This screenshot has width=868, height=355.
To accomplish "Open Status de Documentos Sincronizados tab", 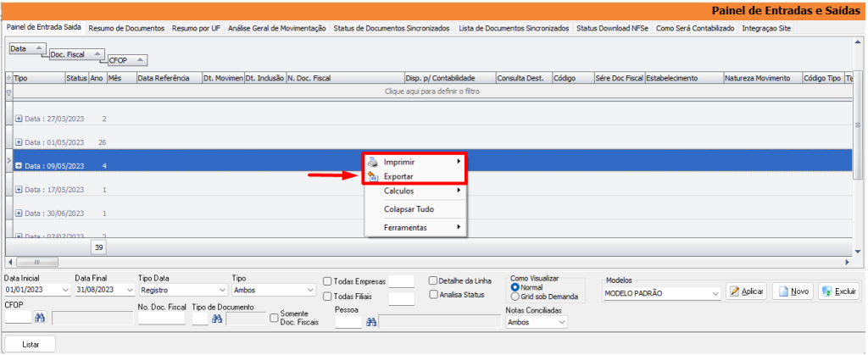I will 392,28.
